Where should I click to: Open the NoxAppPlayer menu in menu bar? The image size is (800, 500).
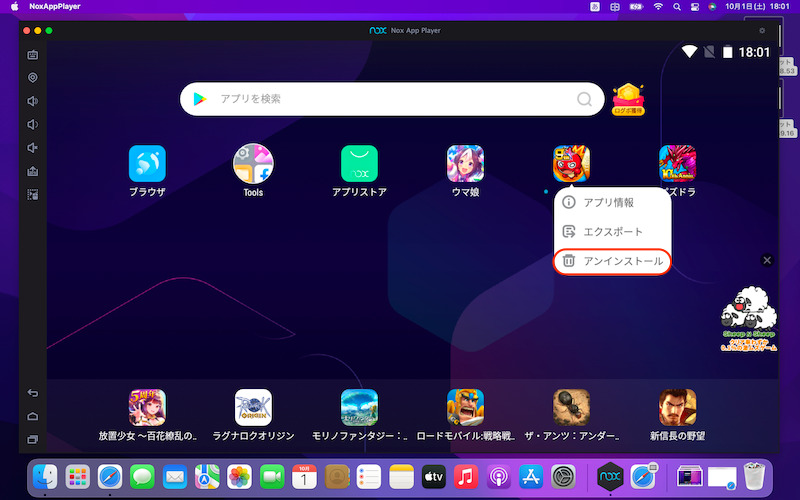55,7
